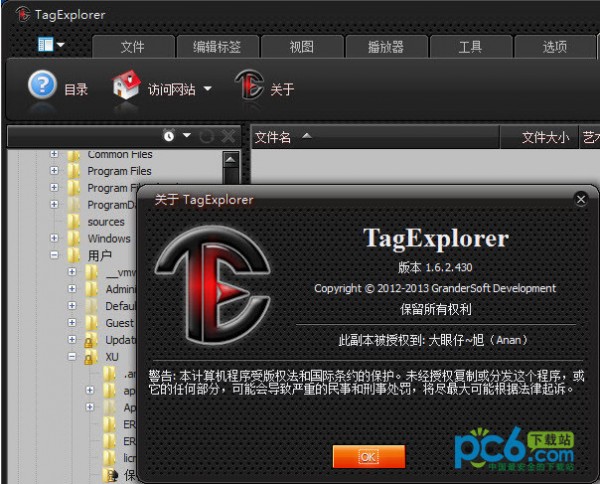Select the 用户 folder

click(99, 255)
